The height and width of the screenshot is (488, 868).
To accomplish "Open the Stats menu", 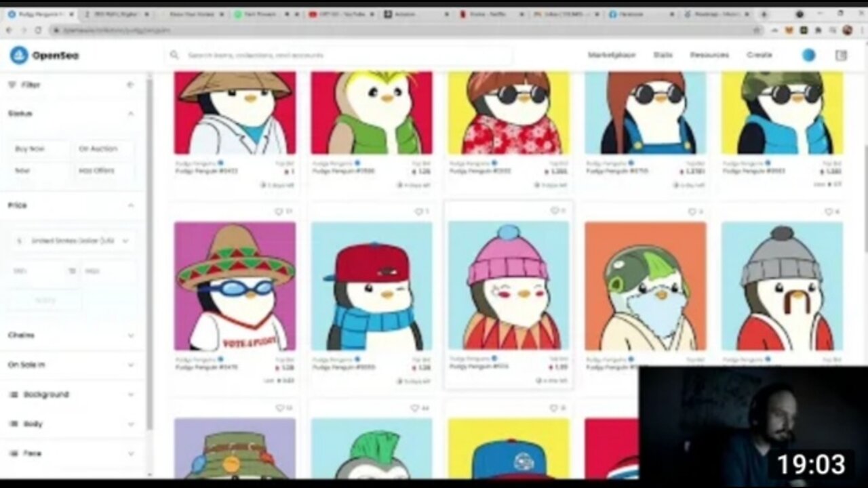I will point(663,55).
